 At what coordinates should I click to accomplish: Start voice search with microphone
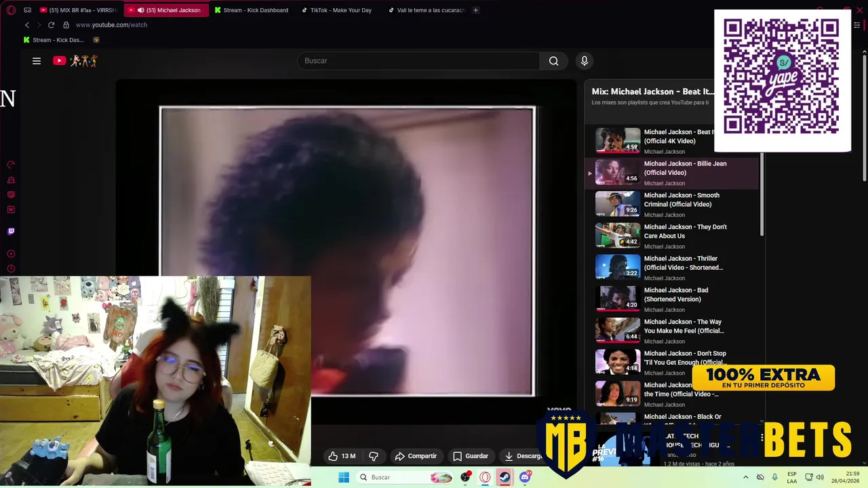(x=585, y=61)
